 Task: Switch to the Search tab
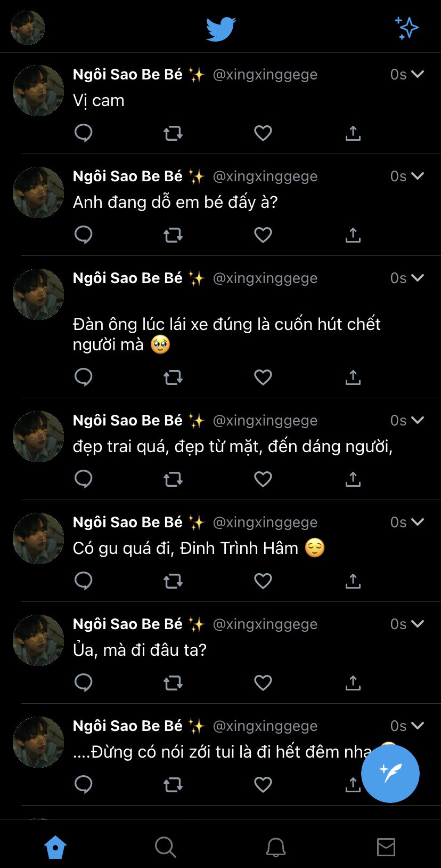(165, 847)
